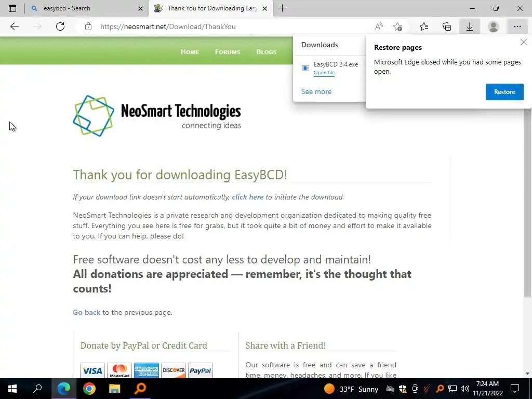Open the weather widget 33°F Sunny
This screenshot has height=399, width=532.
click(x=351, y=389)
